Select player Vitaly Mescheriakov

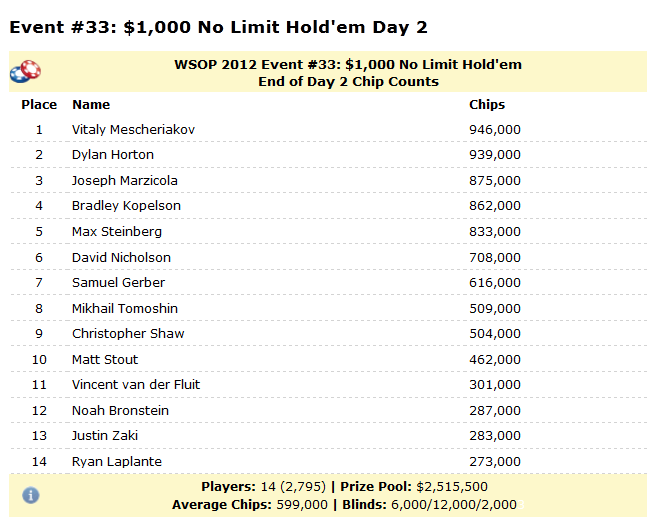coord(133,130)
